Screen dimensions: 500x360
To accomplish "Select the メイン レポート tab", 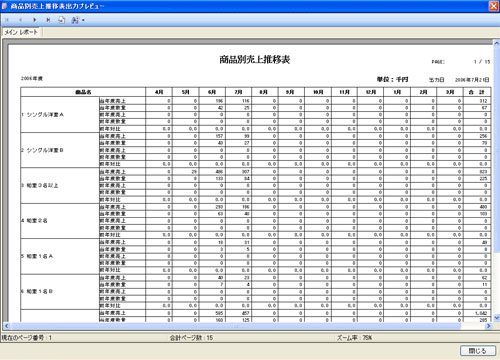I will [21, 32].
